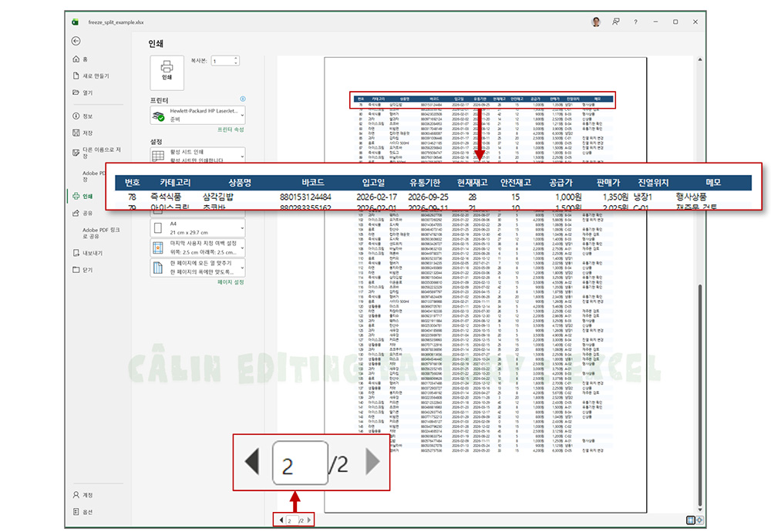Toggle the show margins icon

click(x=690, y=520)
